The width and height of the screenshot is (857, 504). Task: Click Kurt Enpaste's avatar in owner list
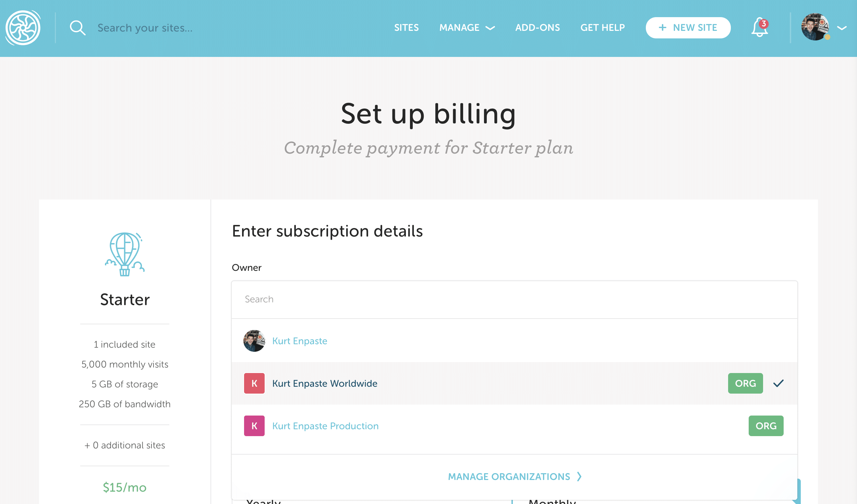(254, 341)
